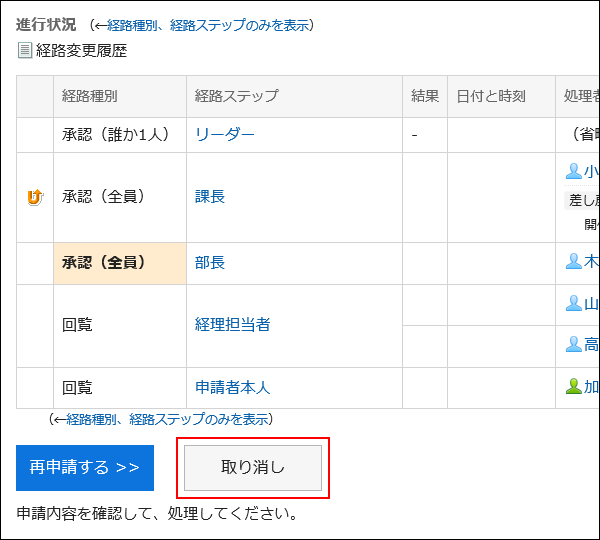Open the 経理担当者 route step link
The width and height of the screenshot is (600, 540).
click(x=232, y=325)
